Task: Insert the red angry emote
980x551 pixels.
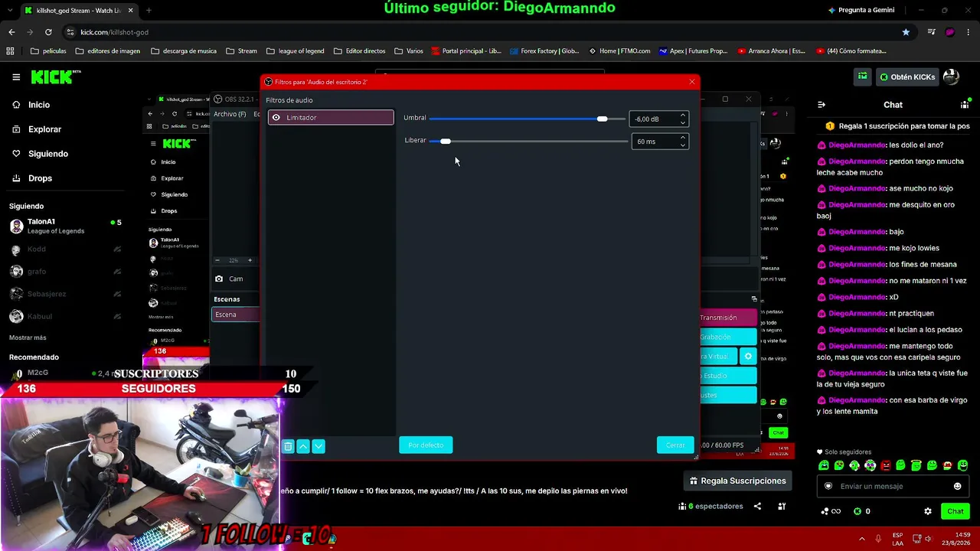Action: click(886, 465)
